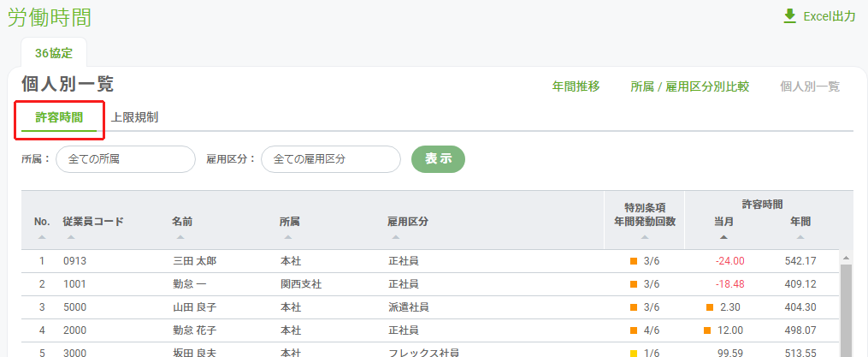This screenshot has width=868, height=357.
Task: Open the 36協定 tab
Action: tap(54, 53)
